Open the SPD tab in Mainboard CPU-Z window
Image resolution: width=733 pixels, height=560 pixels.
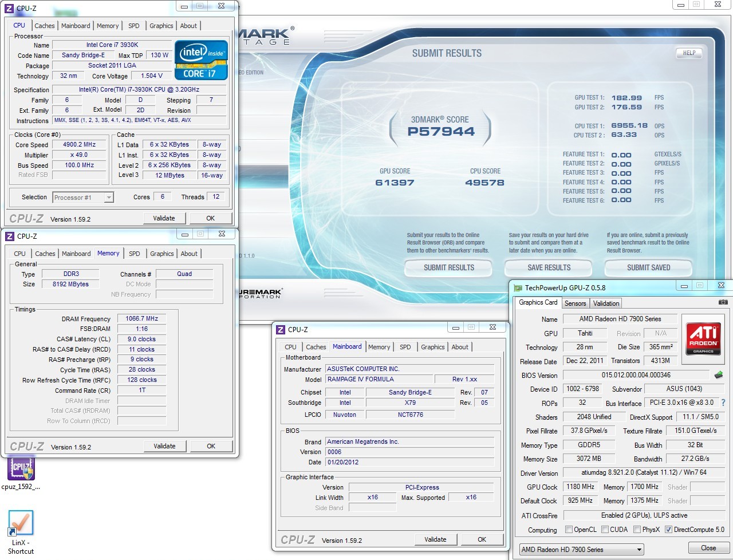405,347
